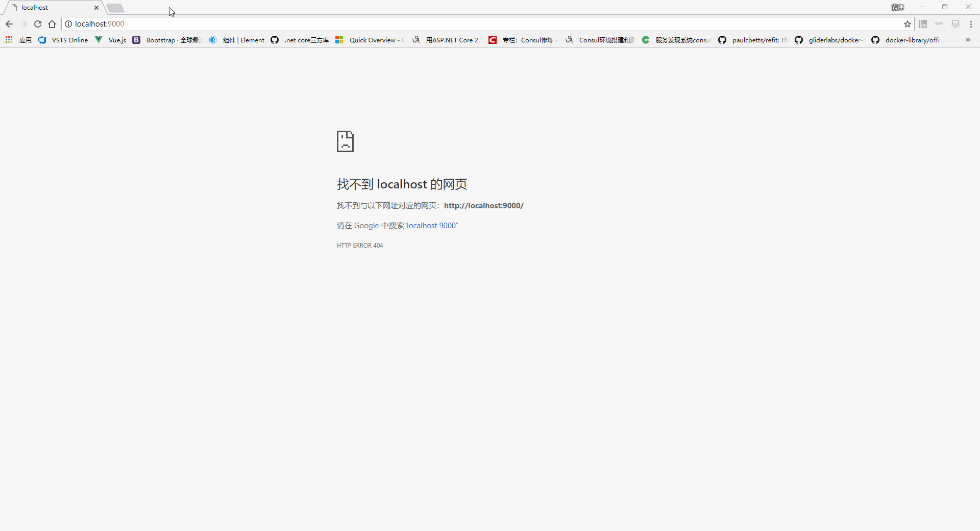Image resolution: width=980 pixels, height=531 pixels.
Task: Click the sad page error icon
Action: 345,141
